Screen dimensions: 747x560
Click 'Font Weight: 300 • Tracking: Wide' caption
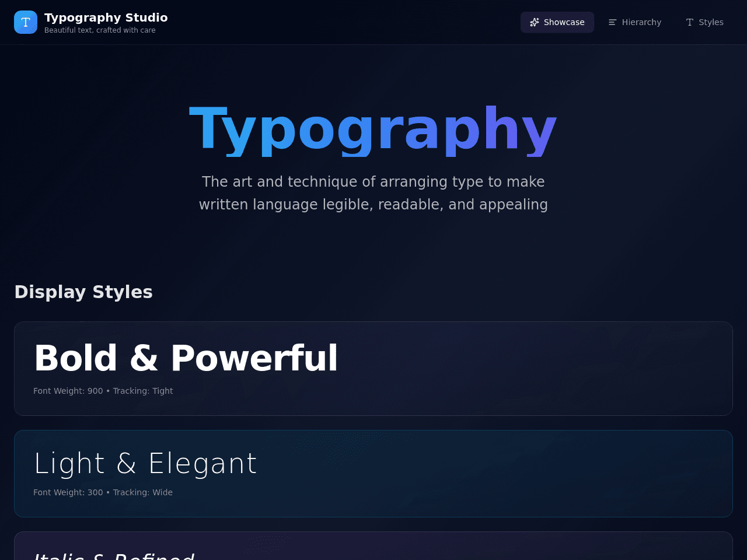click(103, 492)
